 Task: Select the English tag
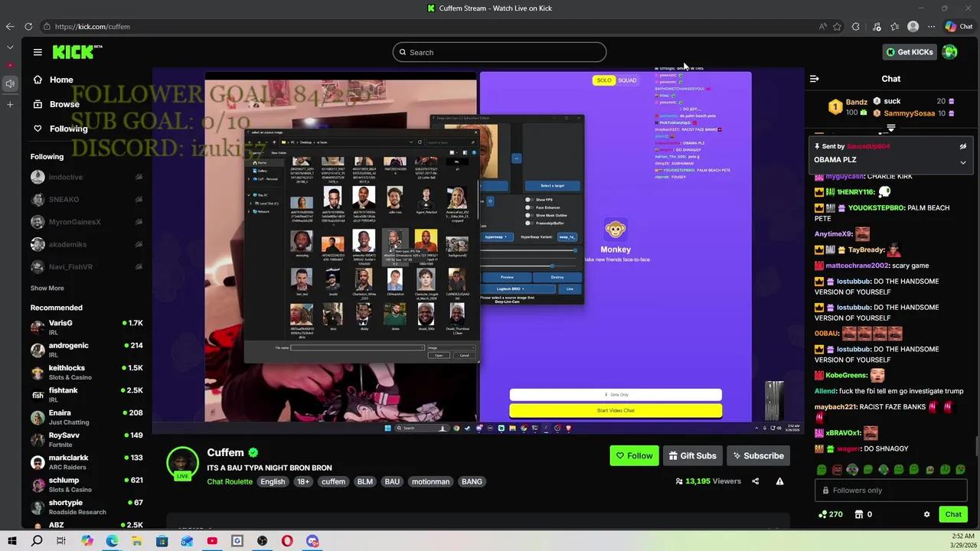tap(273, 481)
